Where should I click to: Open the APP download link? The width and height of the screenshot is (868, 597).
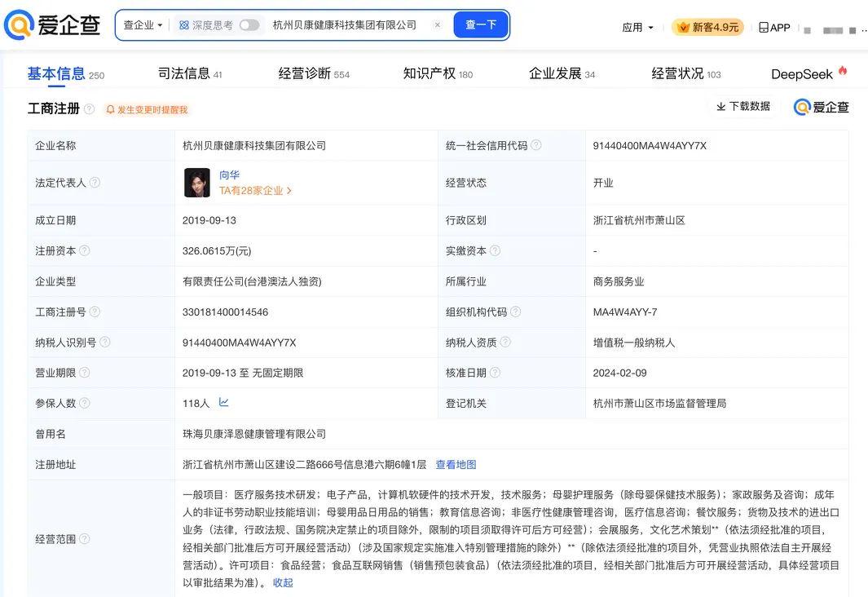click(774, 27)
